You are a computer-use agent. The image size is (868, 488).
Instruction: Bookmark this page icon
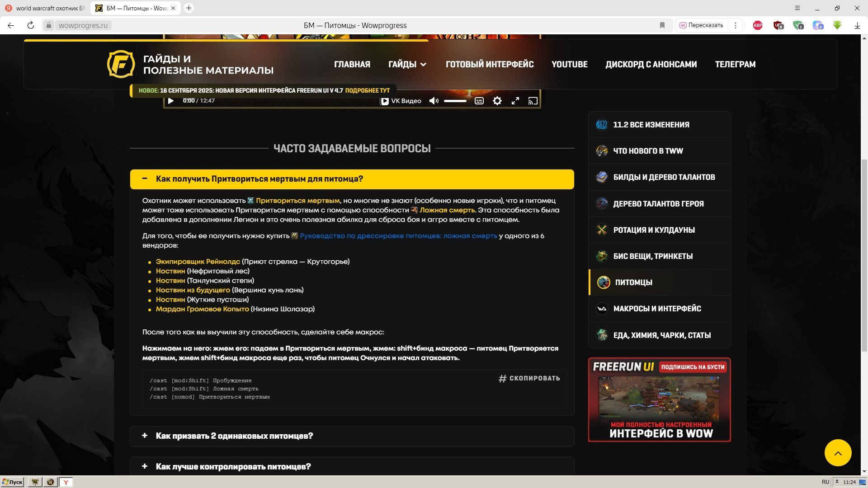click(x=662, y=25)
